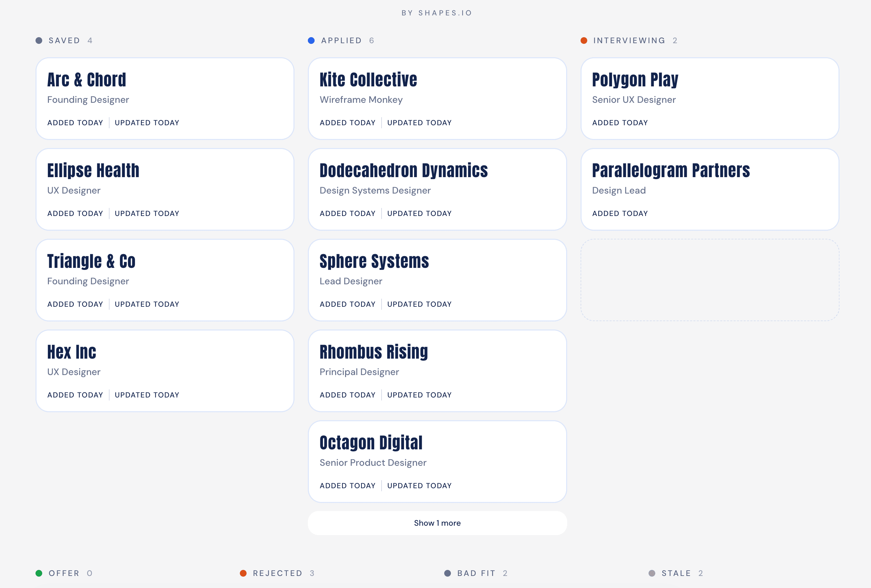The image size is (871, 588).
Task: Click the dot beside STALE
Action: 652,573
